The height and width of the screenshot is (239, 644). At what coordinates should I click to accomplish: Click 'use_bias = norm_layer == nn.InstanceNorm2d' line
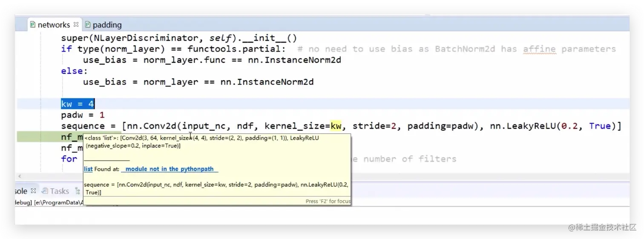[x=198, y=82]
